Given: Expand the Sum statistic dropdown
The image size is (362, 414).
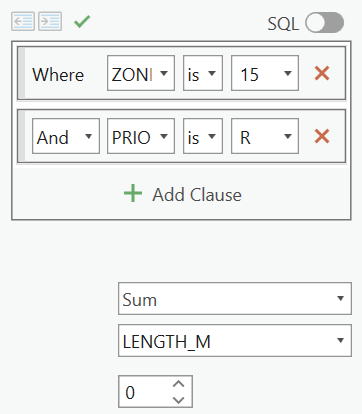Looking at the screenshot, I should (x=235, y=299).
